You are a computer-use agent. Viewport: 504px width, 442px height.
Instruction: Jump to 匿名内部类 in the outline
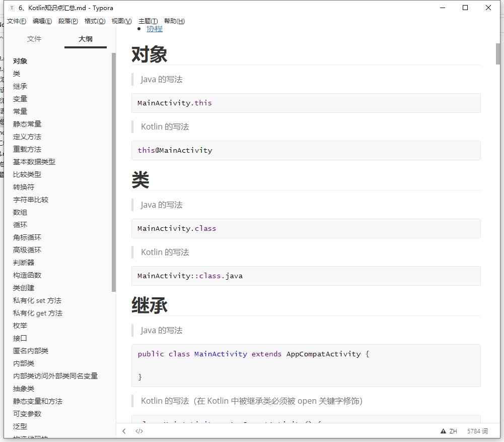point(31,351)
